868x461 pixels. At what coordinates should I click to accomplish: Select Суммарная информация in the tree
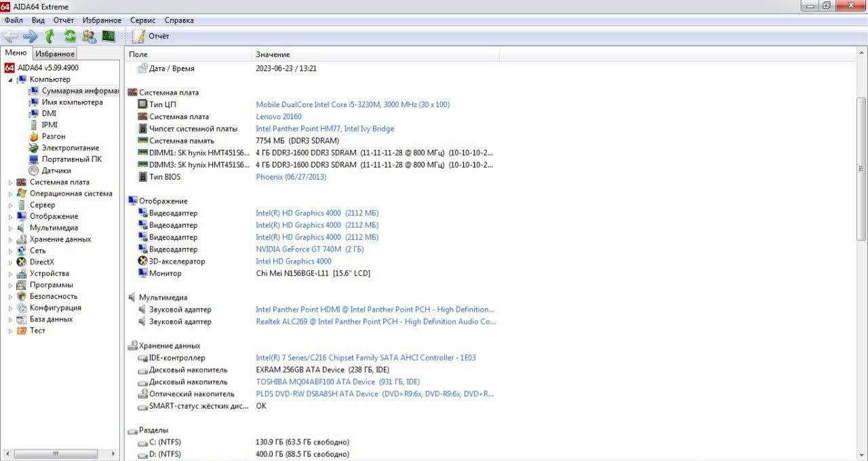tap(80, 91)
